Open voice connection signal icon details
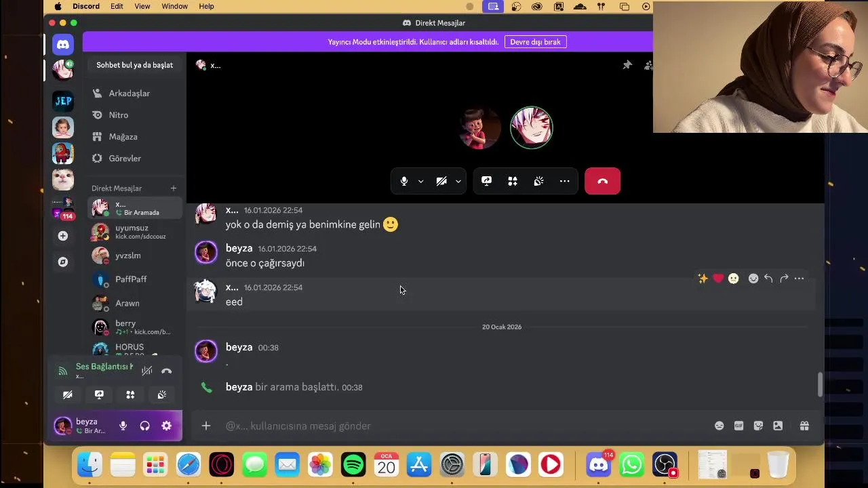This screenshot has height=488, width=868. pos(62,371)
